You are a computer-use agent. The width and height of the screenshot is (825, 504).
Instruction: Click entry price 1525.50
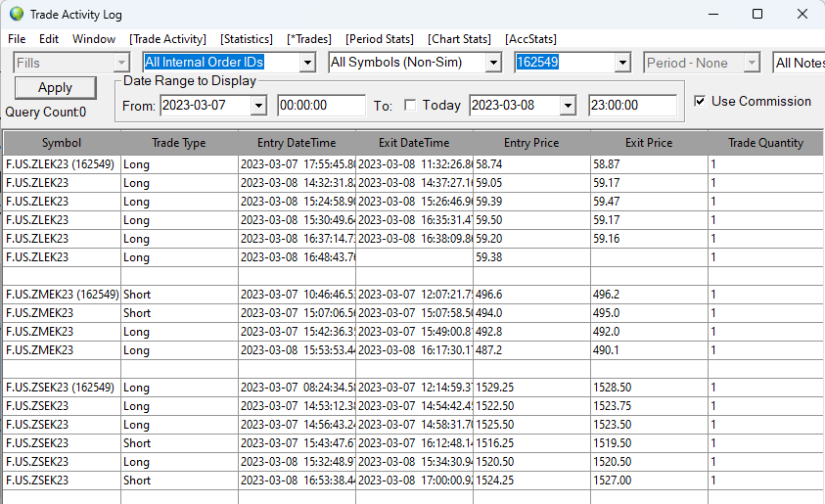point(494,424)
